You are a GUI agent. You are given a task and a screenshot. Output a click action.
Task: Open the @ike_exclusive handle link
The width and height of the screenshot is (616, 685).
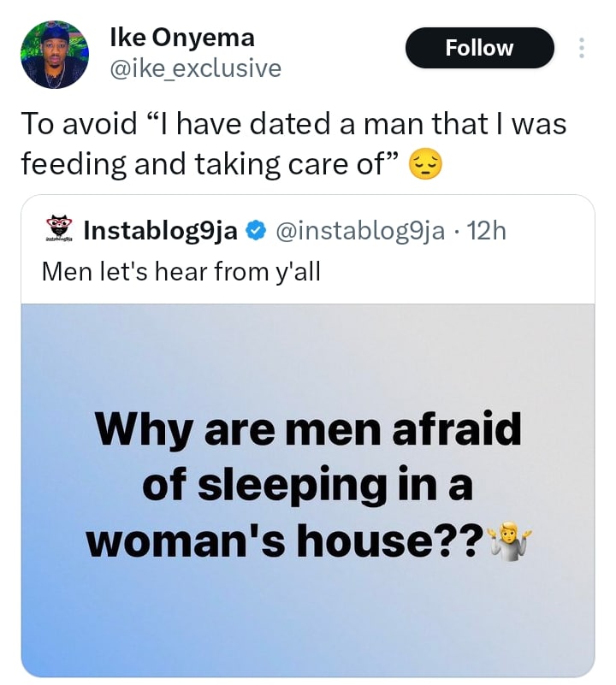pos(195,68)
